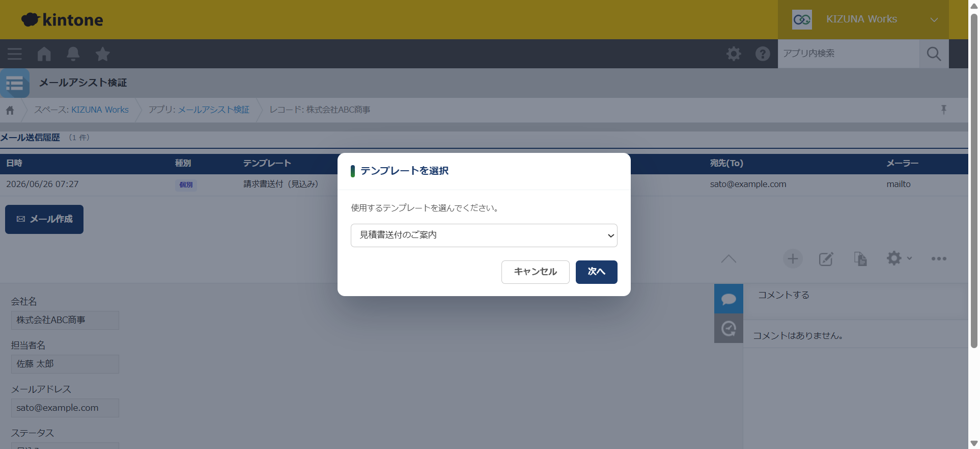This screenshot has width=980, height=449.
Task: Click the メールアシスト検証 app title
Action: [83, 83]
